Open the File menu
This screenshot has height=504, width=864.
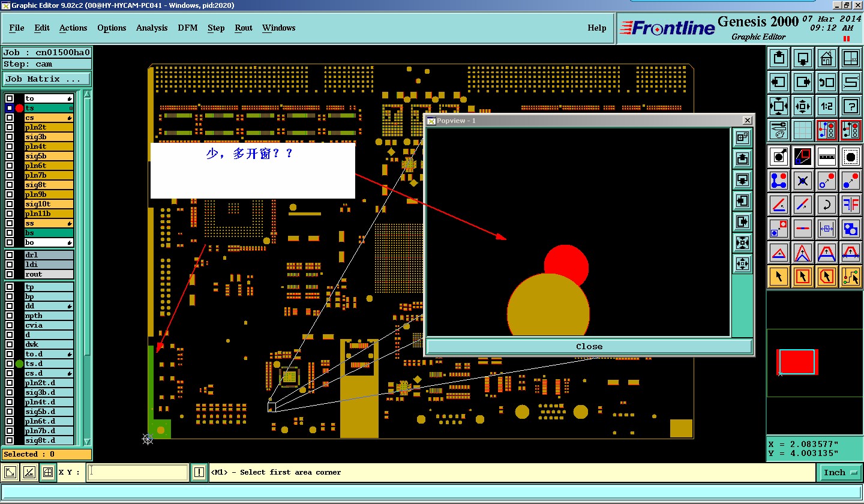(17, 28)
